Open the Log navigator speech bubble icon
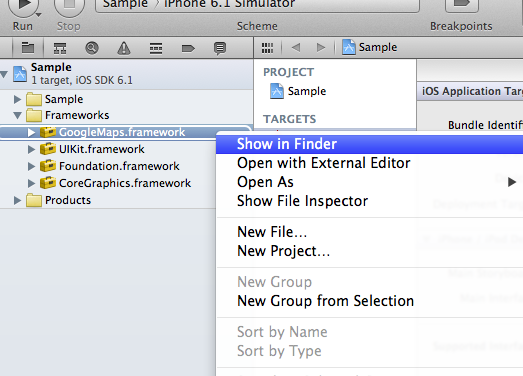 click(220, 48)
